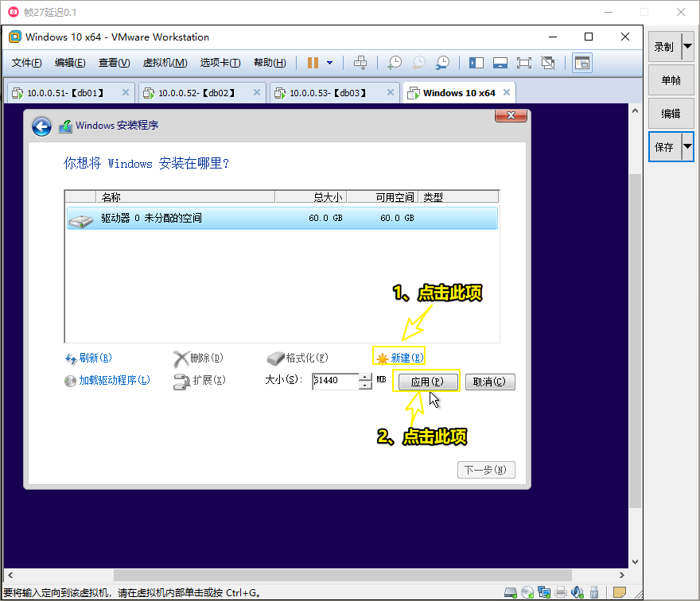Click the horizontal scrollbar right arrow
The height and width of the screenshot is (601, 700).
pyautogui.click(x=621, y=575)
